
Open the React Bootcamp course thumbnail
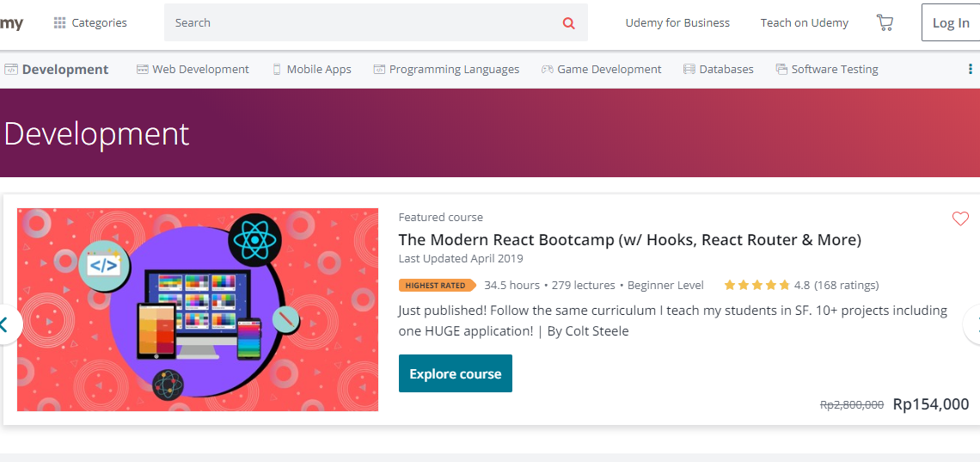coord(198,310)
